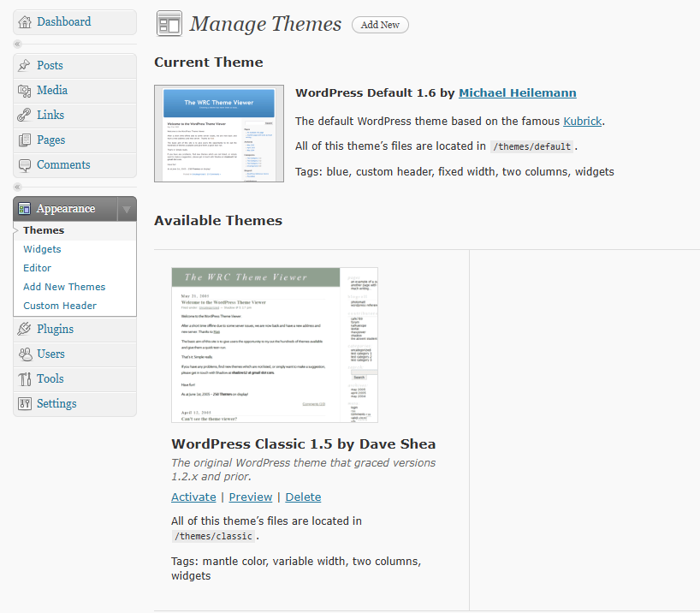Screen dimensions: 700x613
Task: Select Themes in Appearance submenu
Action: [44, 230]
